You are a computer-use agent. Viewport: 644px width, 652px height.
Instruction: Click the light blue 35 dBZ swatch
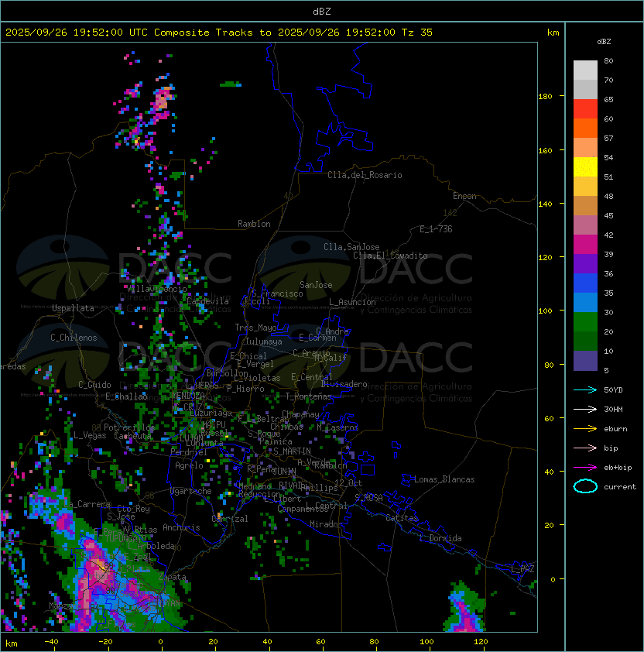585,302
